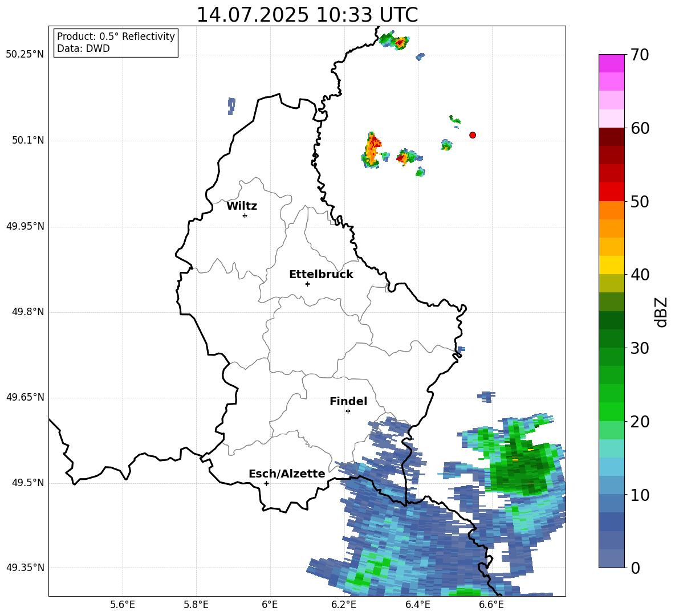The width and height of the screenshot is (675, 616).
Task: Click the 49.95°N latitude label
Action: pyautogui.click(x=25, y=226)
